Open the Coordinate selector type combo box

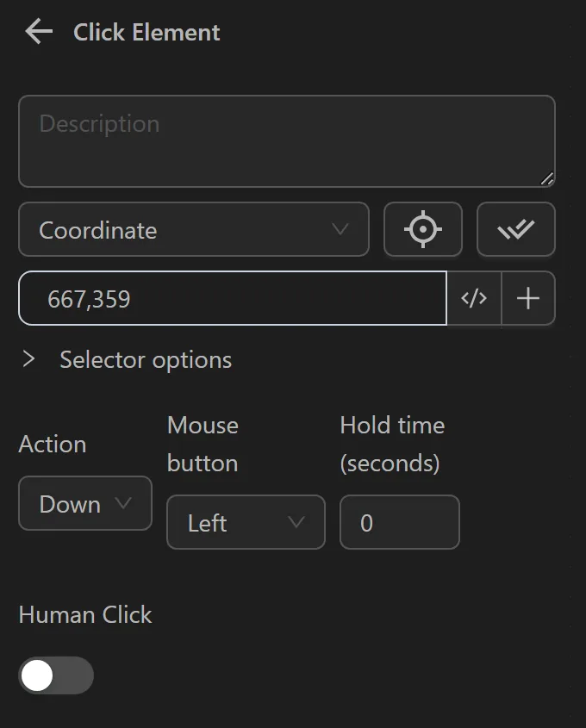point(193,230)
